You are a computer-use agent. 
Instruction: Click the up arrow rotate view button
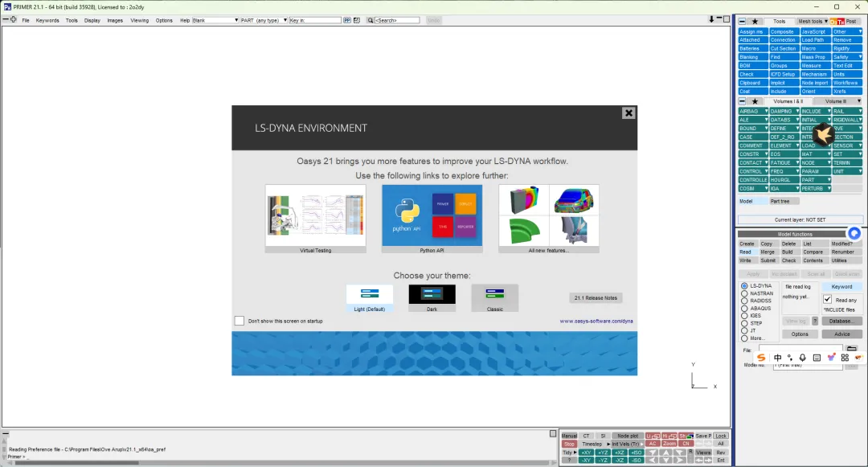(666, 453)
